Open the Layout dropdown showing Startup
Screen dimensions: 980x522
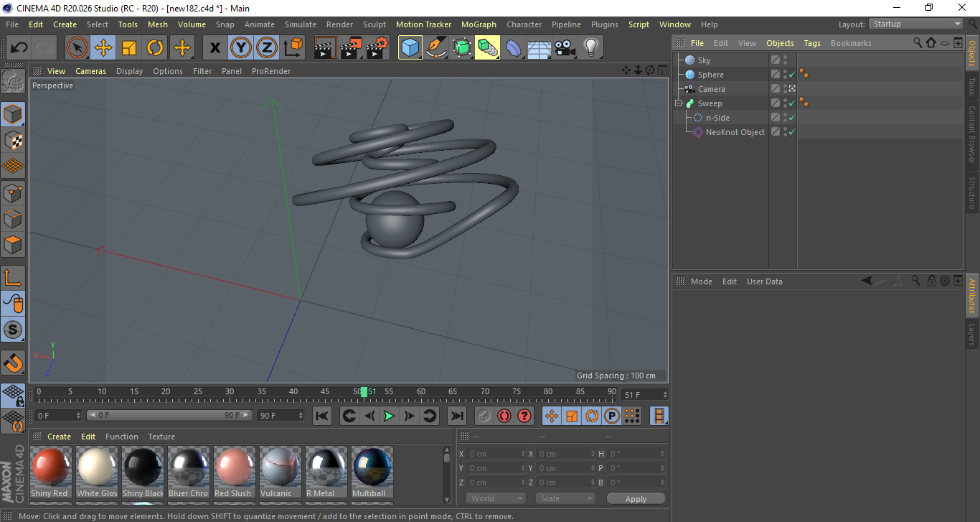pos(917,24)
